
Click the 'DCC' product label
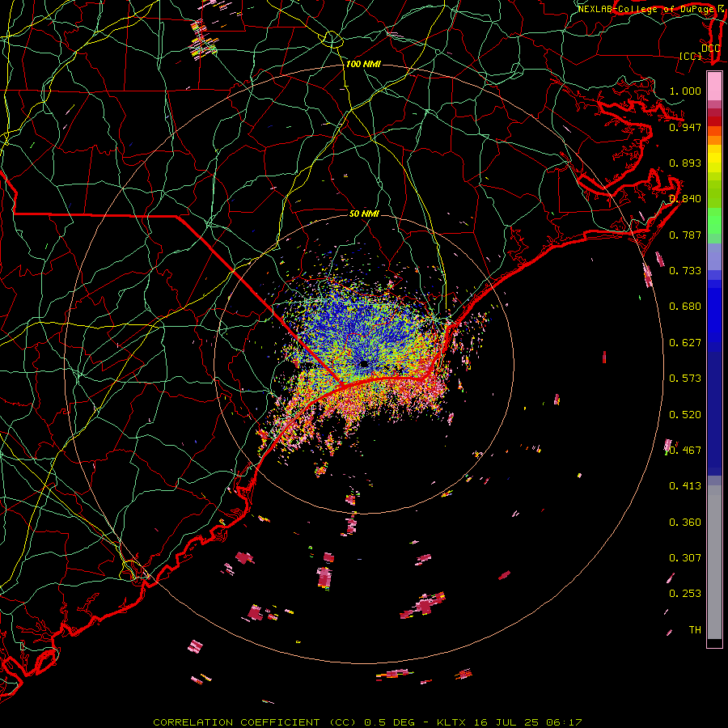point(710,48)
